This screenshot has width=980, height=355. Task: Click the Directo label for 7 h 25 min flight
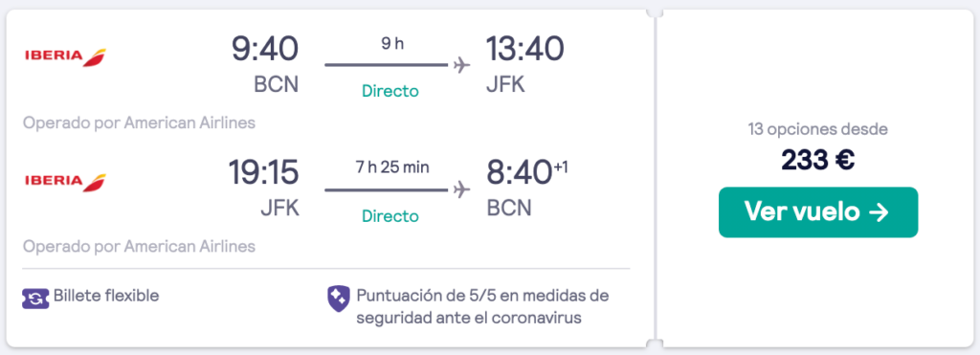click(x=390, y=216)
